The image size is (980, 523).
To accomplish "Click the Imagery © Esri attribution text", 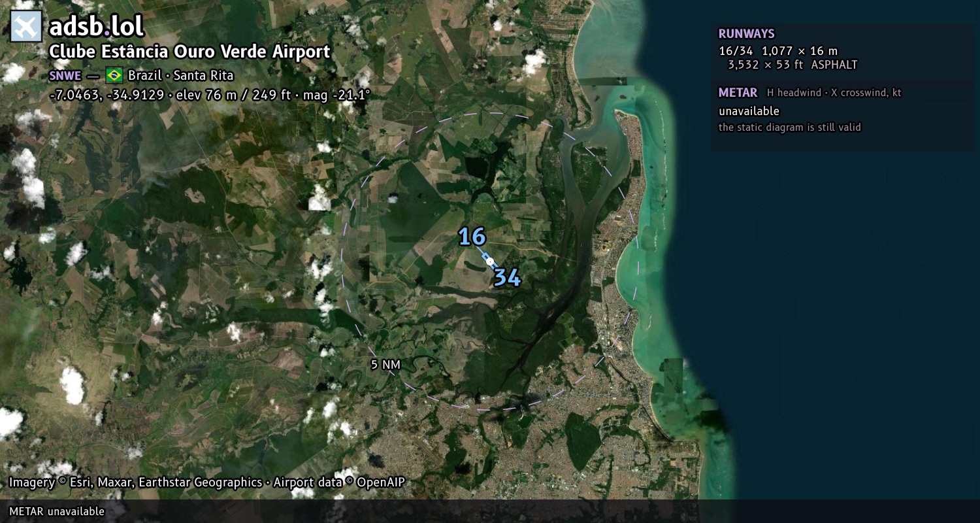I will tap(206, 482).
